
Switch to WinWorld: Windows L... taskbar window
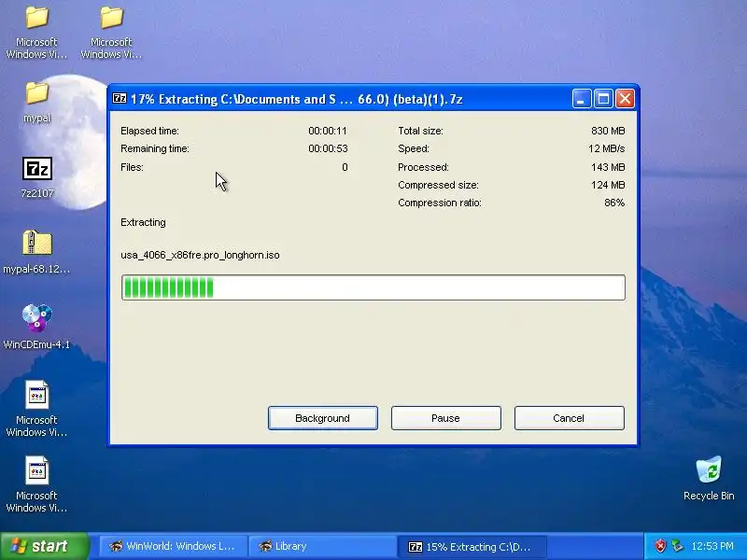click(x=173, y=546)
